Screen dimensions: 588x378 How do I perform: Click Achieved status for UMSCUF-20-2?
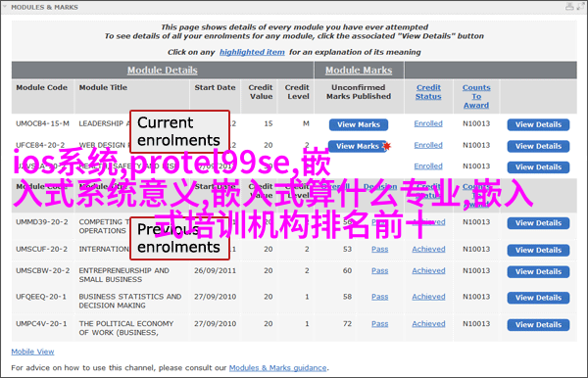click(x=428, y=249)
